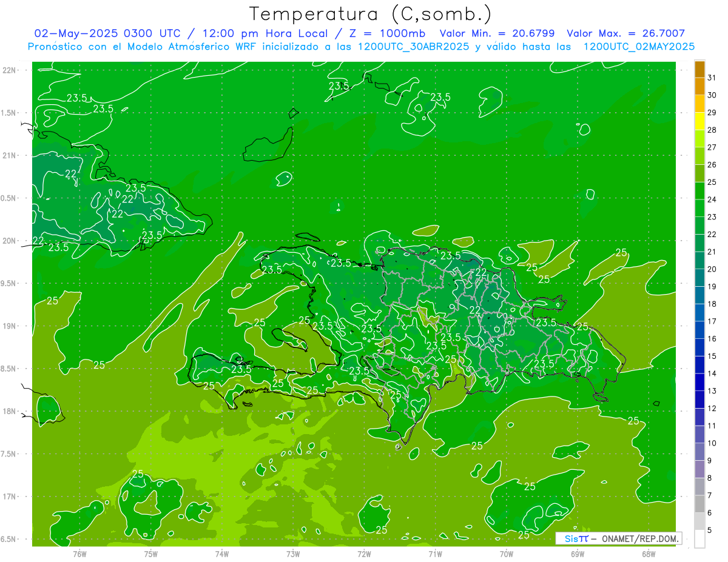
Task: Click the '7.5N' latitude axis label
Action: (x=9, y=453)
